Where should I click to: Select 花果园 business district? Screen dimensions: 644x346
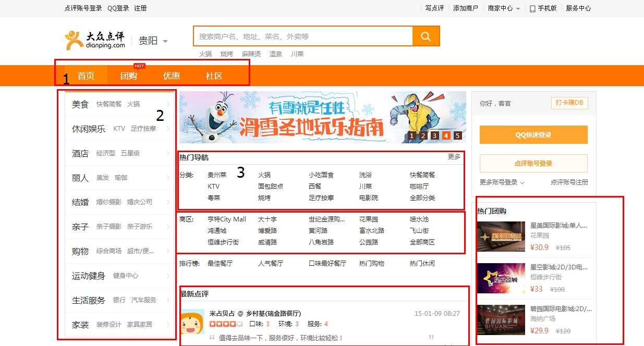[x=369, y=219]
